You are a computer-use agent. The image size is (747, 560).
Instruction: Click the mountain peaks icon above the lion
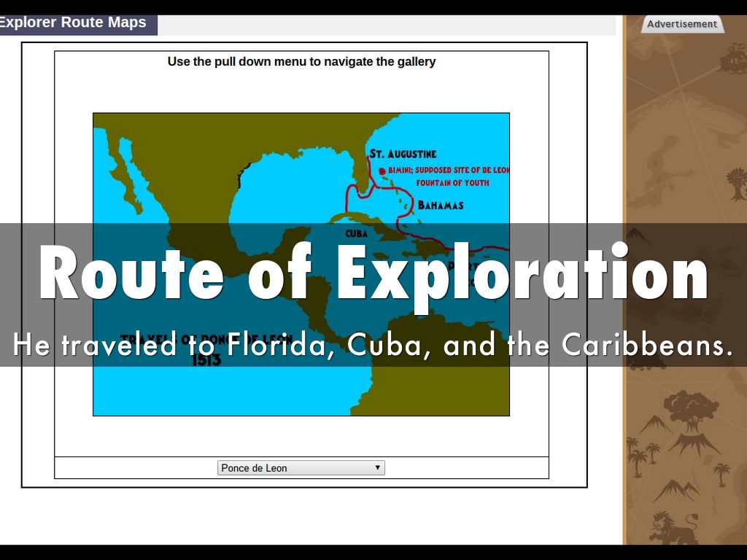672,490
